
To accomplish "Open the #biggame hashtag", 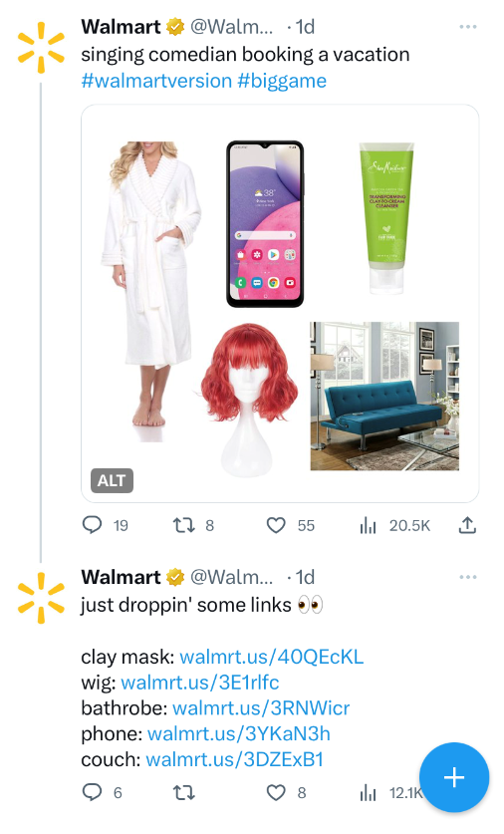I will pyautogui.click(x=282, y=81).
